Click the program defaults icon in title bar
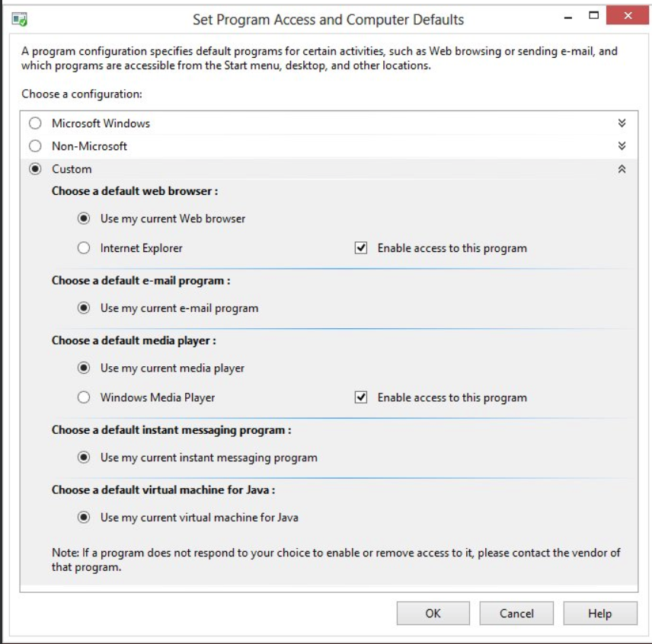The height and width of the screenshot is (644, 652). (x=20, y=19)
